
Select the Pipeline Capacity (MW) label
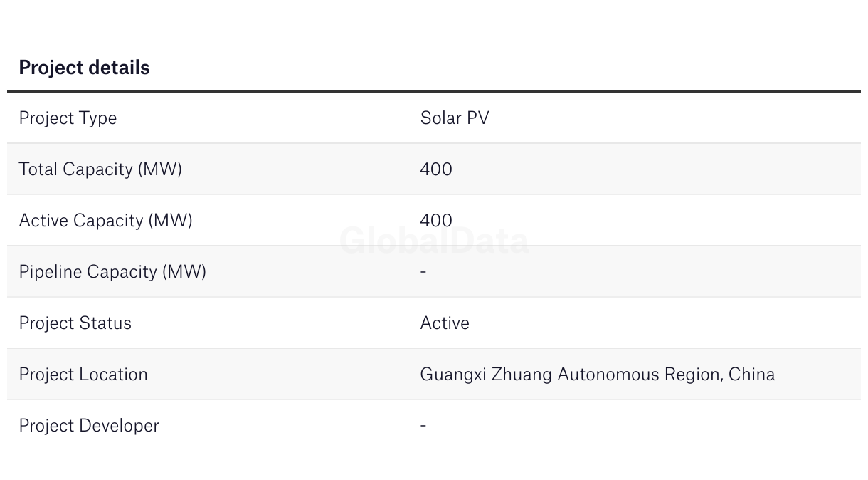pos(112,272)
